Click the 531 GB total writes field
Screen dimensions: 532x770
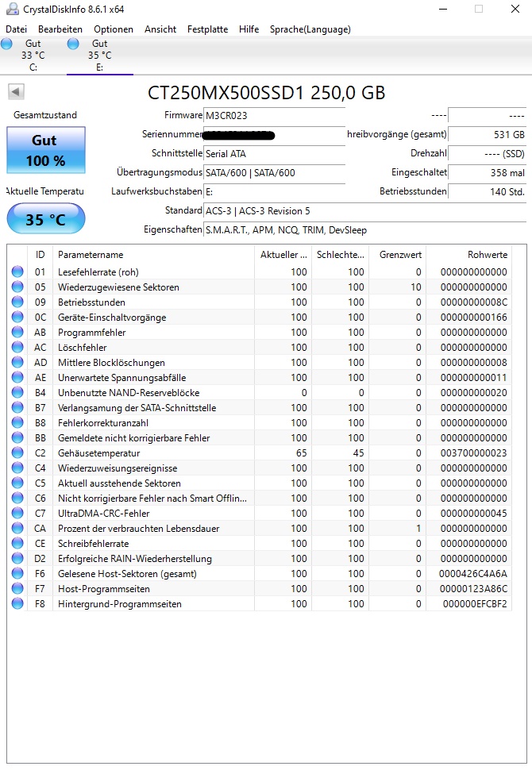pos(488,135)
